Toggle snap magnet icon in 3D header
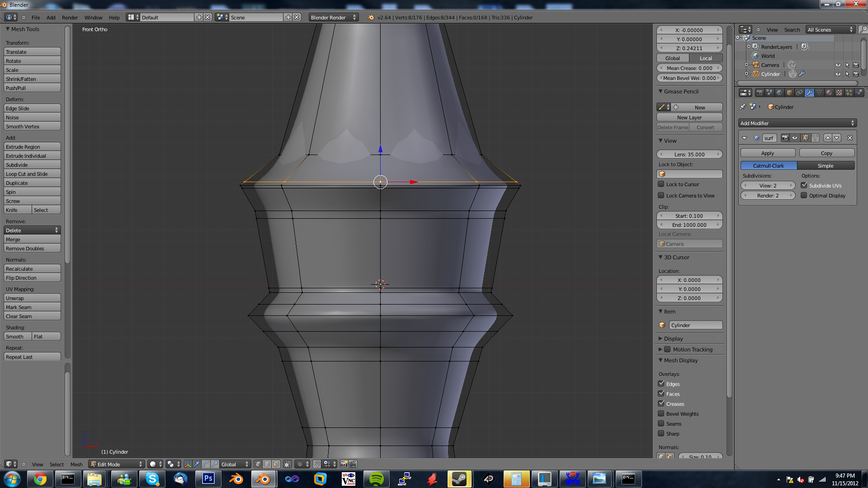This screenshot has width=868, height=488. click(x=317, y=464)
